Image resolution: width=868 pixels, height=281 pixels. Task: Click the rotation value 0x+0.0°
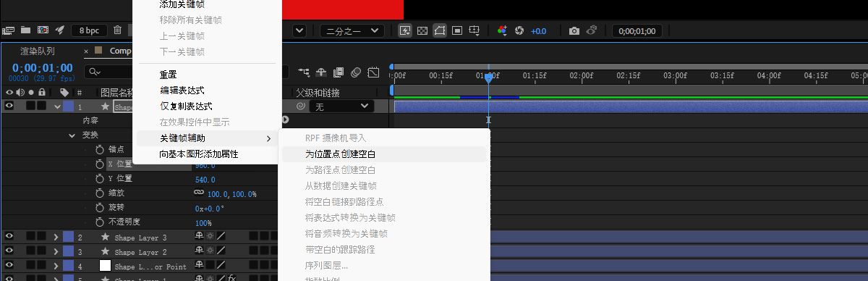coord(210,209)
